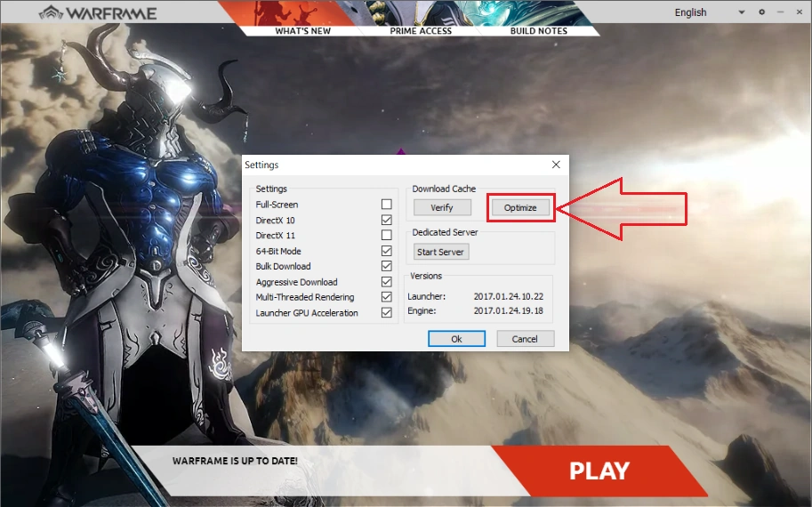Image resolution: width=812 pixels, height=507 pixels.
Task: Close the Settings dialog with X
Action: 556,165
